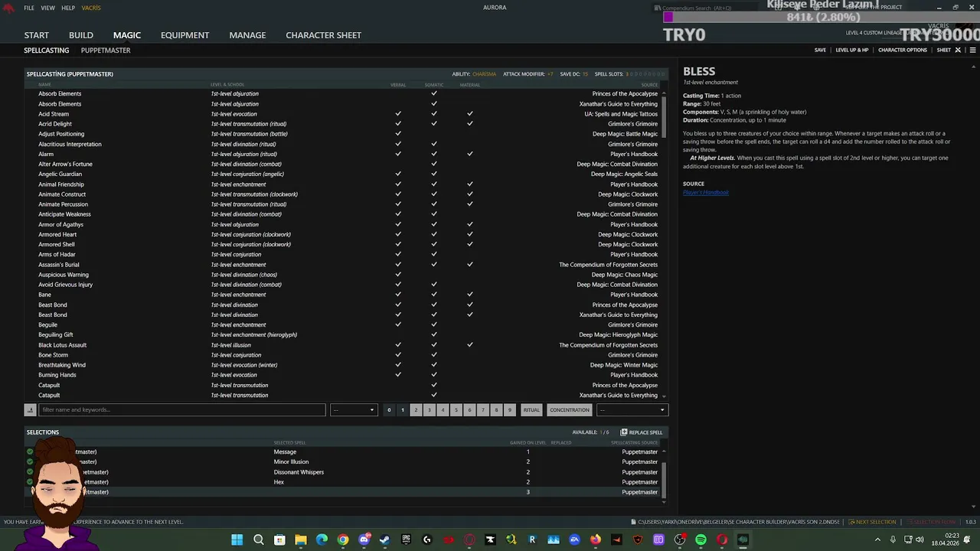Toggle spell level 2 filter
The height and width of the screenshot is (551, 980).
[x=416, y=410]
